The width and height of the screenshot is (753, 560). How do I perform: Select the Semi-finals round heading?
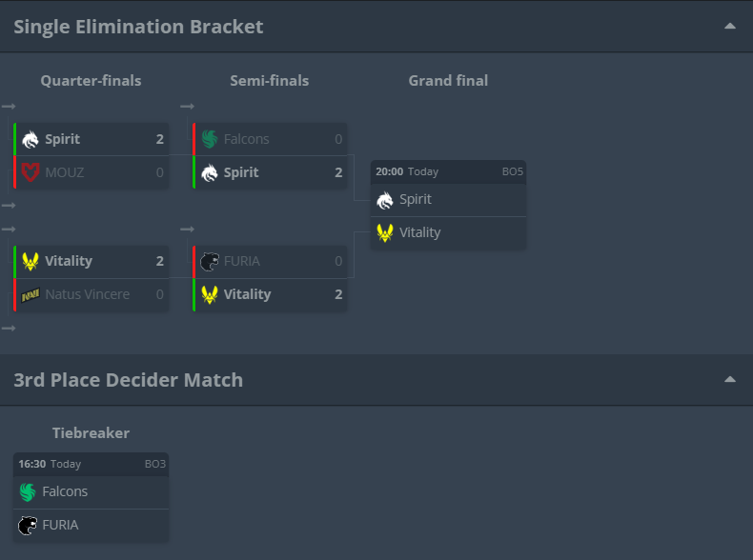coord(269,81)
